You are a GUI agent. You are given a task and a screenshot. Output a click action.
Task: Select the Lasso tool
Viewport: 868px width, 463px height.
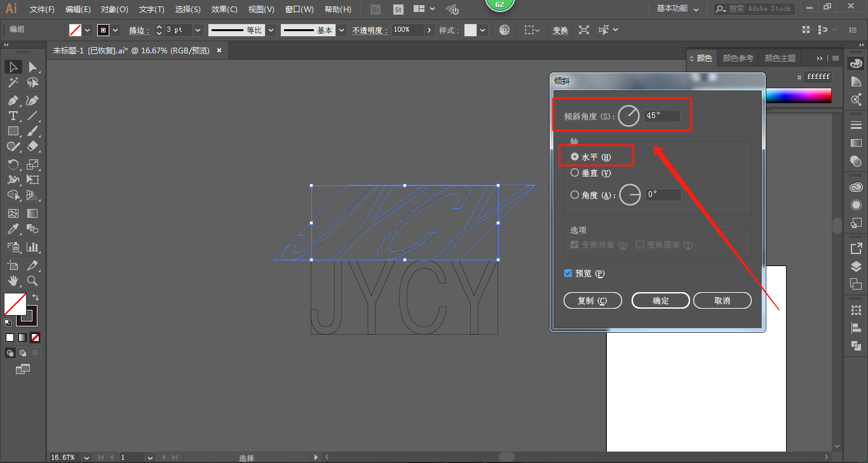32,83
